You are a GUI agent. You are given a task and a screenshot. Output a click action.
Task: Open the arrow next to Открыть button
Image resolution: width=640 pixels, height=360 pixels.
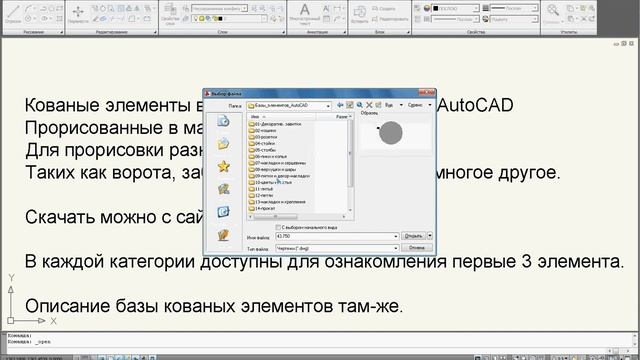coord(429,236)
